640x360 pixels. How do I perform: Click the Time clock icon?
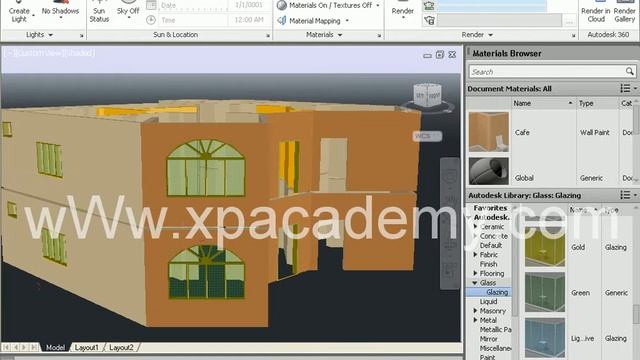tap(151, 20)
